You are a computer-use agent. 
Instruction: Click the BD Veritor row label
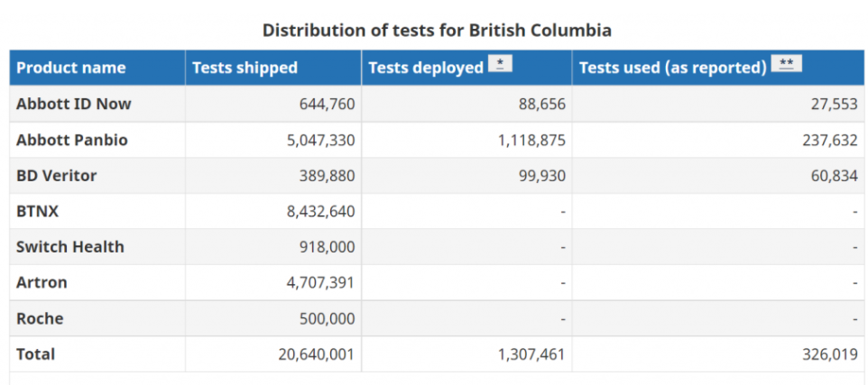(x=57, y=176)
